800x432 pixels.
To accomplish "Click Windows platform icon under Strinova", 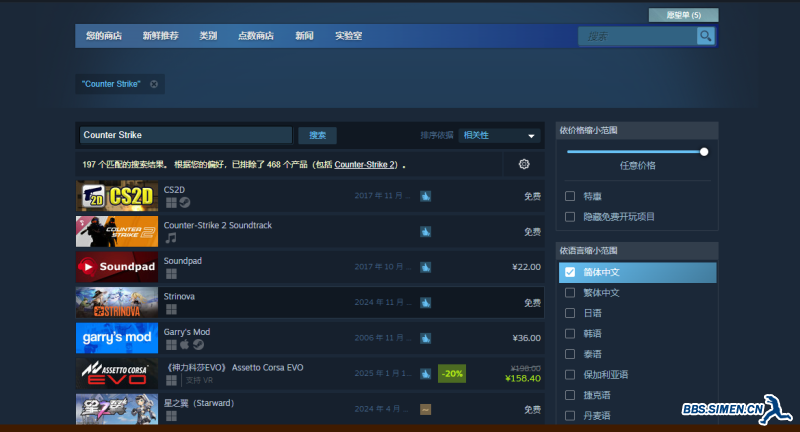I will point(171,310).
